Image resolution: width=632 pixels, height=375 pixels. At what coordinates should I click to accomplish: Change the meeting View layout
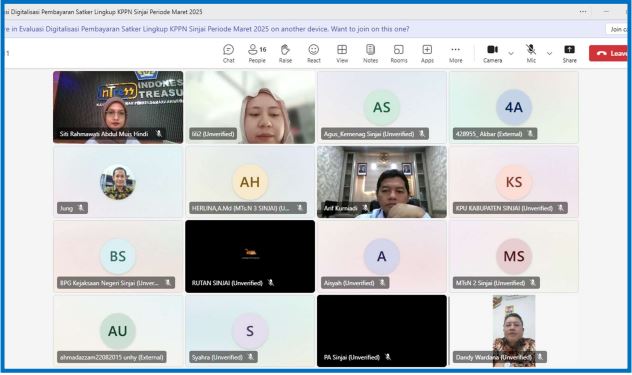(x=342, y=54)
